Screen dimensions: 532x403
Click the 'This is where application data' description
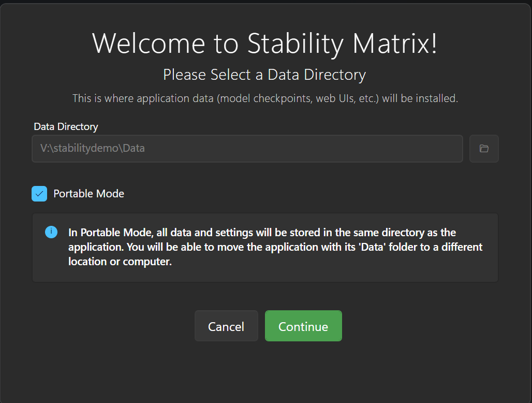point(265,98)
